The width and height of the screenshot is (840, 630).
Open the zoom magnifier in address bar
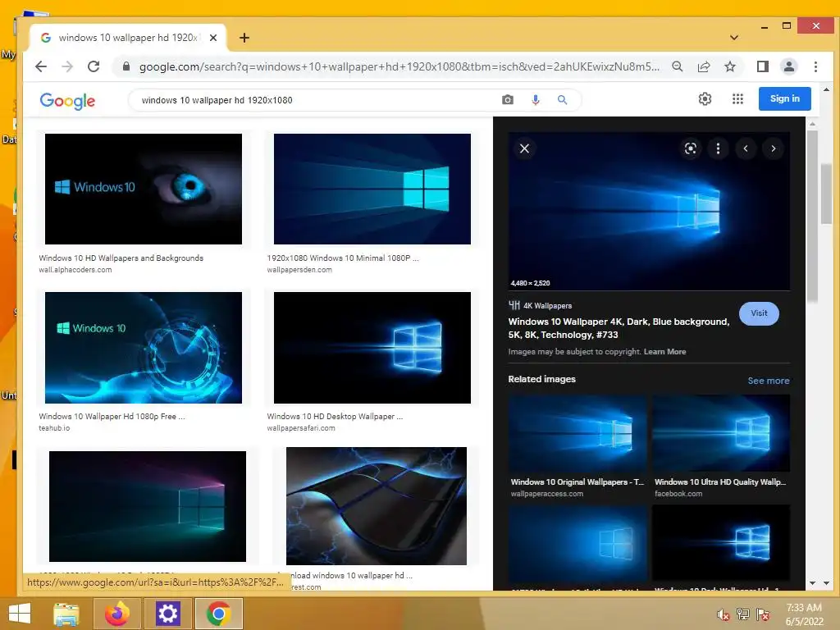click(x=678, y=66)
